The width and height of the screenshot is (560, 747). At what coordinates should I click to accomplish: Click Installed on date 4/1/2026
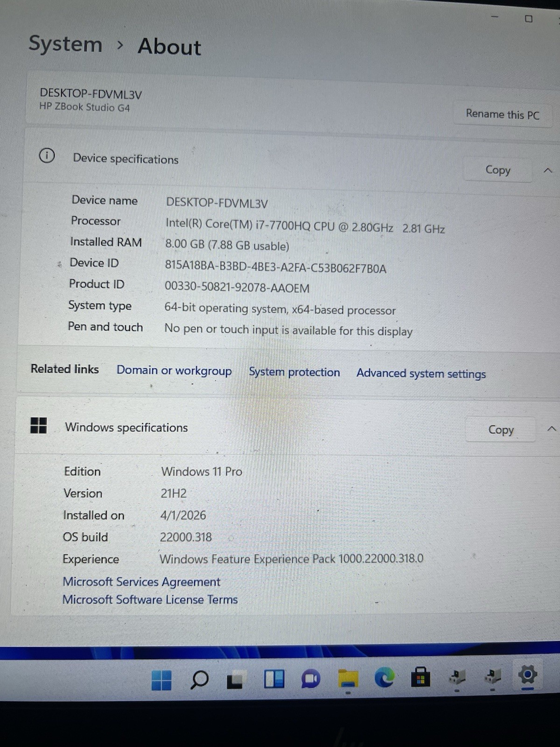pyautogui.click(x=183, y=515)
